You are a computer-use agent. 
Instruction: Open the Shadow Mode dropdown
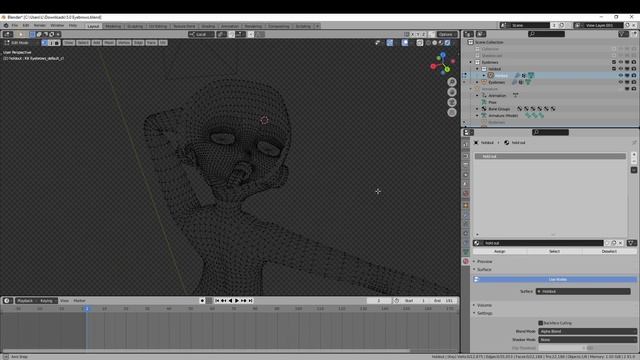[587, 340]
